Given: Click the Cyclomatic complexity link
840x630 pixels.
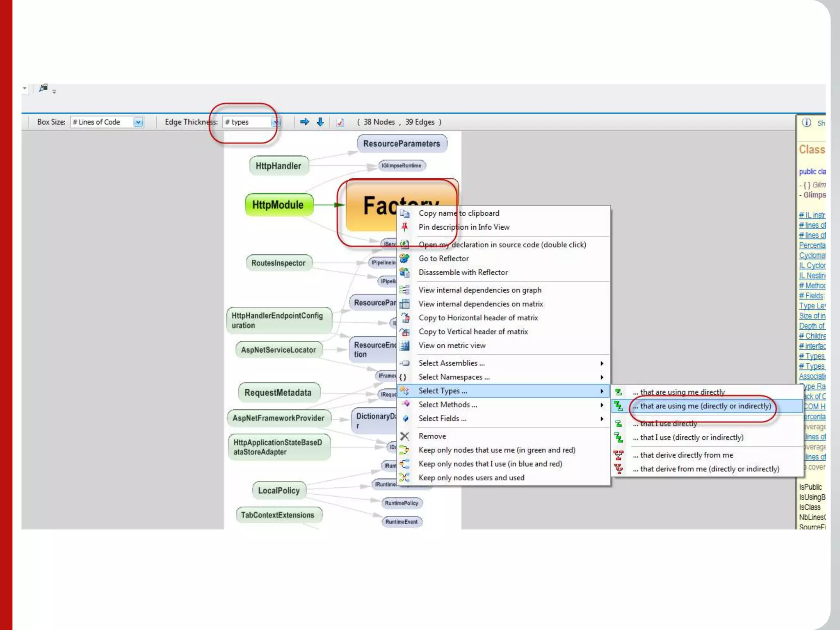Looking at the screenshot, I should click(812, 255).
